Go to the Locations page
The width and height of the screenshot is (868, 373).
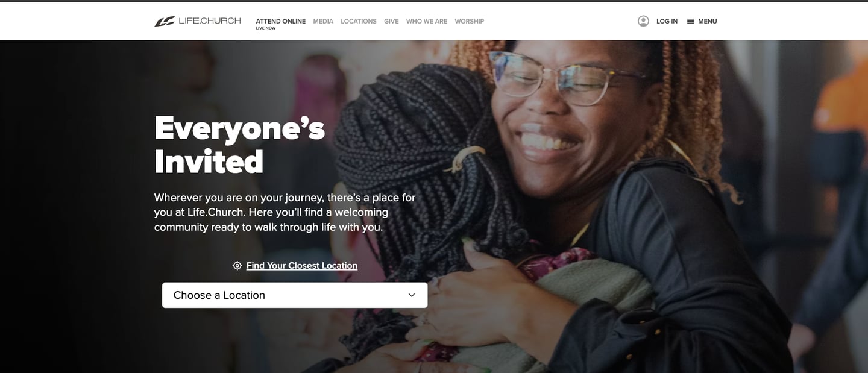click(359, 21)
